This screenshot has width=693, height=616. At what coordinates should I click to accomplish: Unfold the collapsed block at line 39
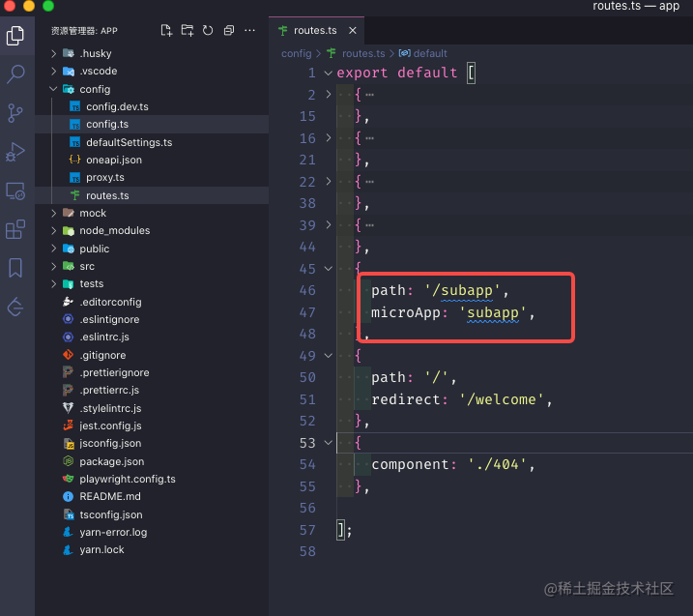pos(329,224)
